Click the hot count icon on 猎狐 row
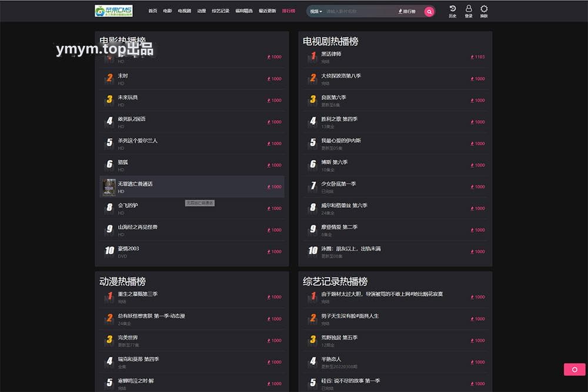This screenshot has height=392, width=588. pos(269,165)
